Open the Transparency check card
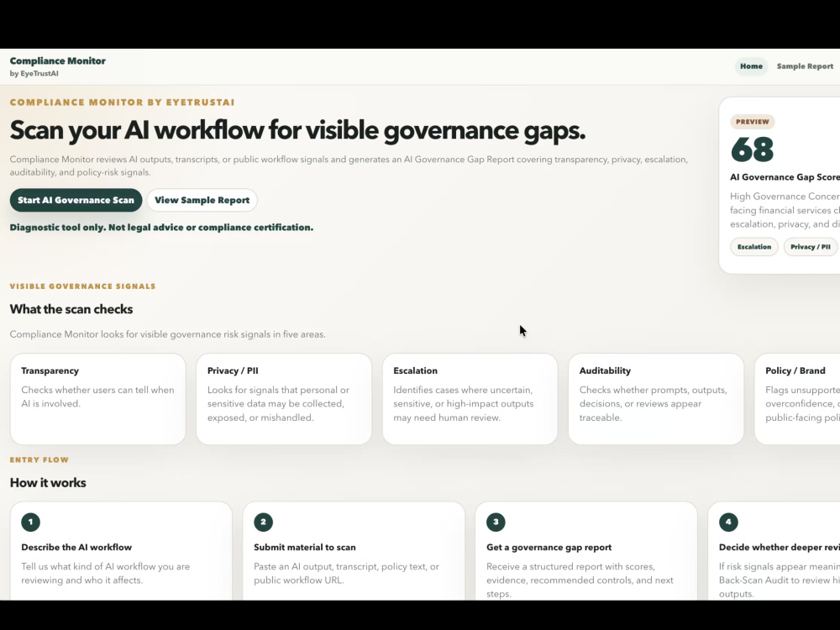840x630 pixels. pyautogui.click(x=98, y=398)
